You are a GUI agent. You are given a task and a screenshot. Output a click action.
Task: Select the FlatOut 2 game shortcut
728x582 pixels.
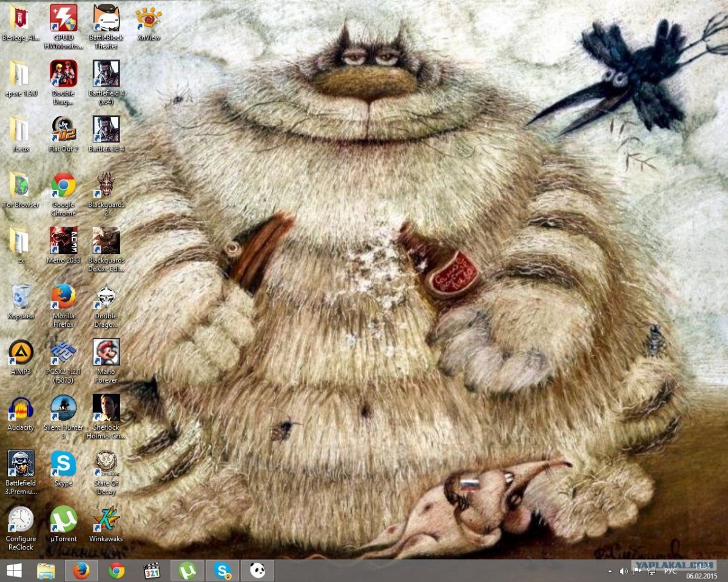click(63, 129)
